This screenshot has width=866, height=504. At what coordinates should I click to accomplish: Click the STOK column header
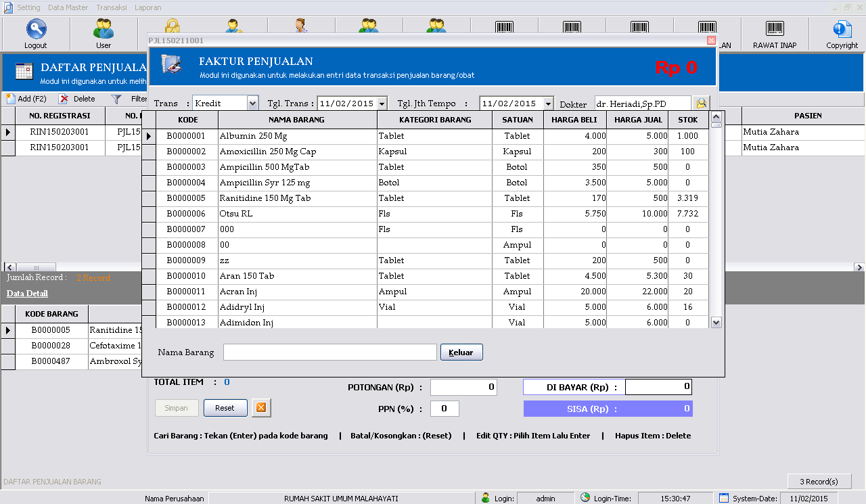coord(688,120)
